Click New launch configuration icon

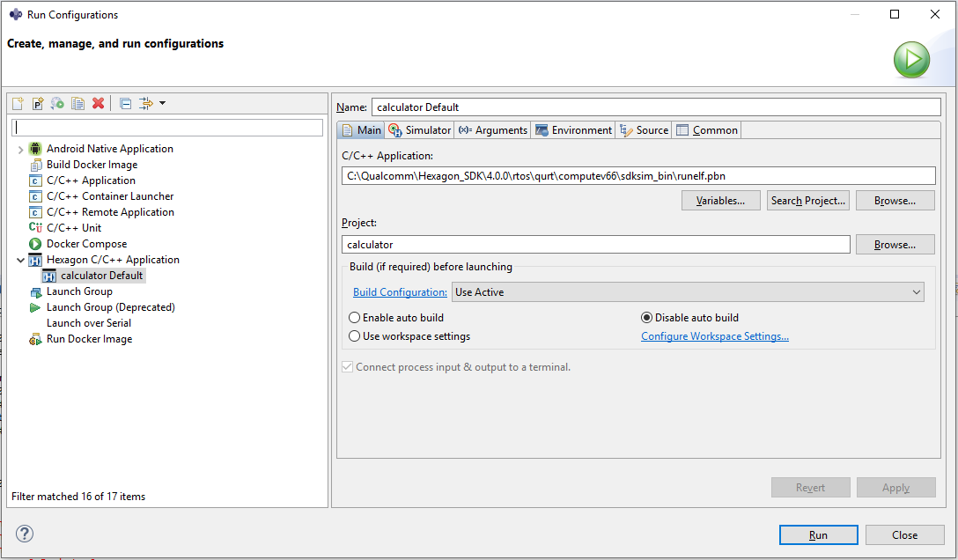(18, 103)
